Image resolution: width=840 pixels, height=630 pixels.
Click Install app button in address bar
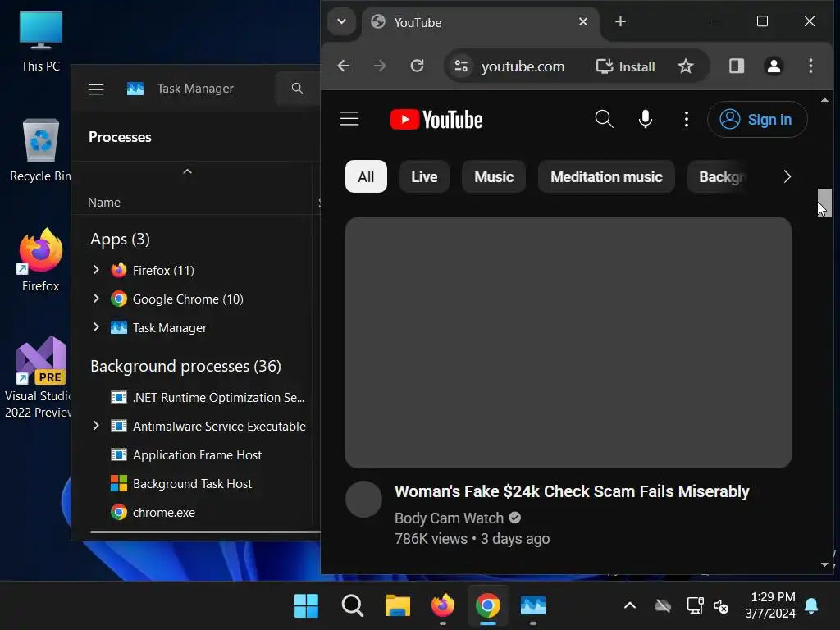point(626,66)
